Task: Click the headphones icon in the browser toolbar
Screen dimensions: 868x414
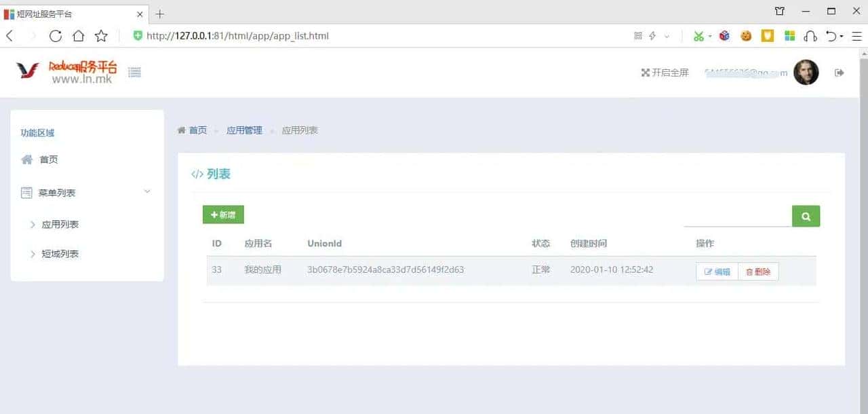Action: pos(812,35)
